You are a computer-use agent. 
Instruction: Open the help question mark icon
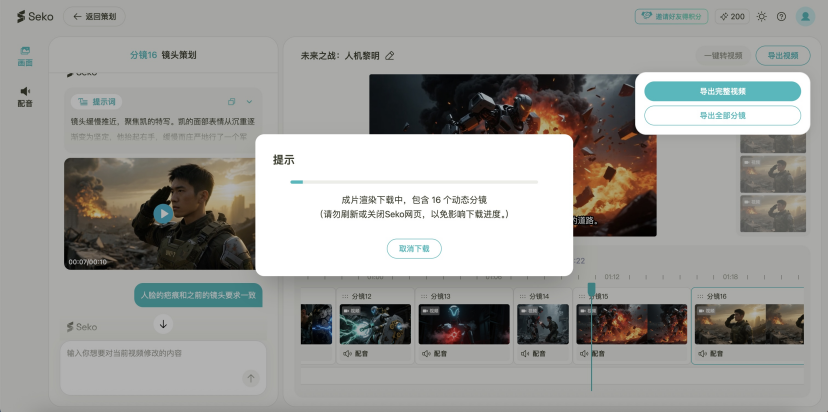pyautogui.click(x=782, y=16)
